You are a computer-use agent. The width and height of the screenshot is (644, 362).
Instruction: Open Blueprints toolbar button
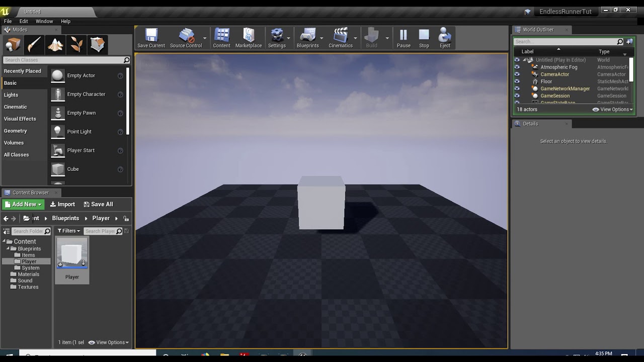click(x=307, y=38)
